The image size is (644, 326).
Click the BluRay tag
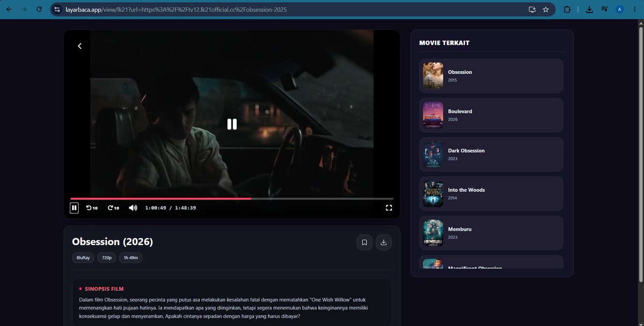(x=83, y=258)
